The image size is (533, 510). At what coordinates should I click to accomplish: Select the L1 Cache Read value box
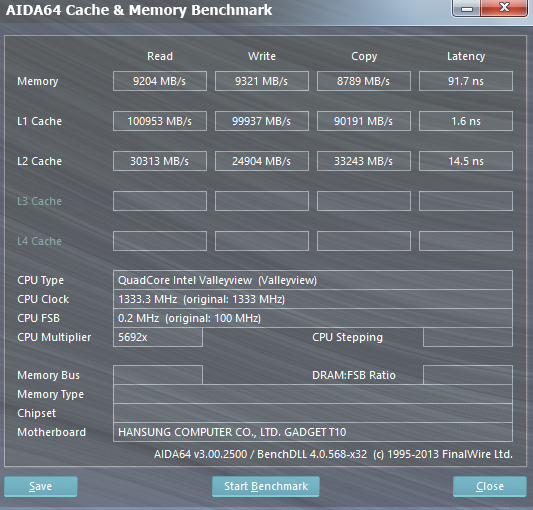coord(160,121)
